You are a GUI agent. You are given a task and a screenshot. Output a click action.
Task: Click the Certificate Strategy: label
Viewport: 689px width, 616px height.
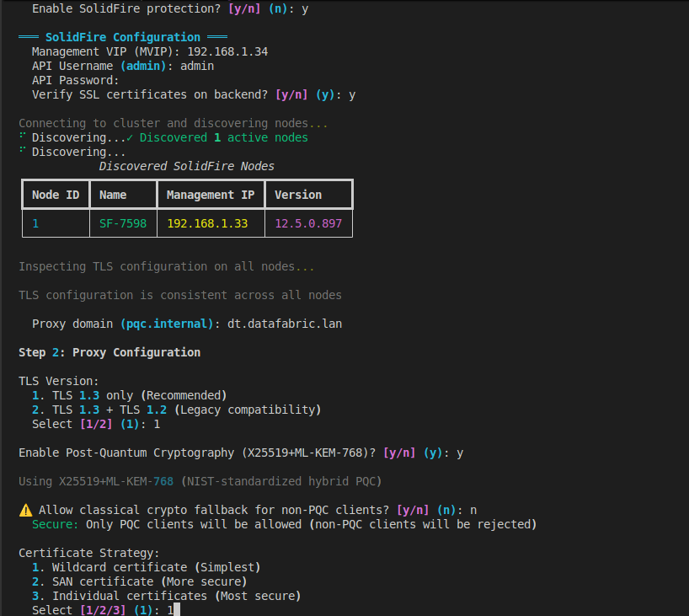[x=89, y=553]
